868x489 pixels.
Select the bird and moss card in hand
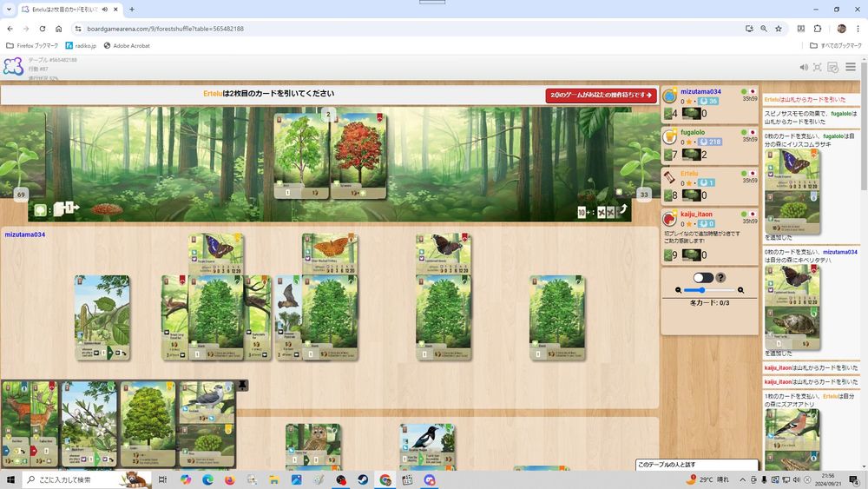click(x=207, y=424)
